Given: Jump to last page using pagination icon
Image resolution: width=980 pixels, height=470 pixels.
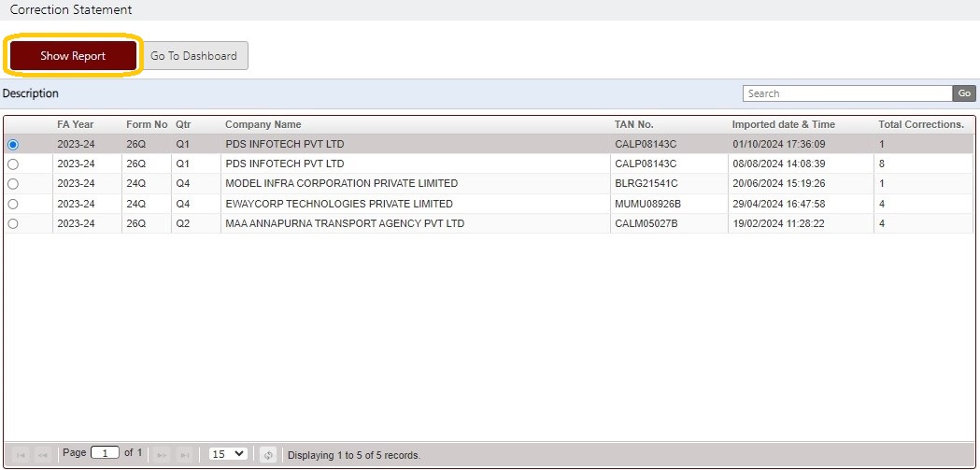Looking at the screenshot, I should (184, 455).
